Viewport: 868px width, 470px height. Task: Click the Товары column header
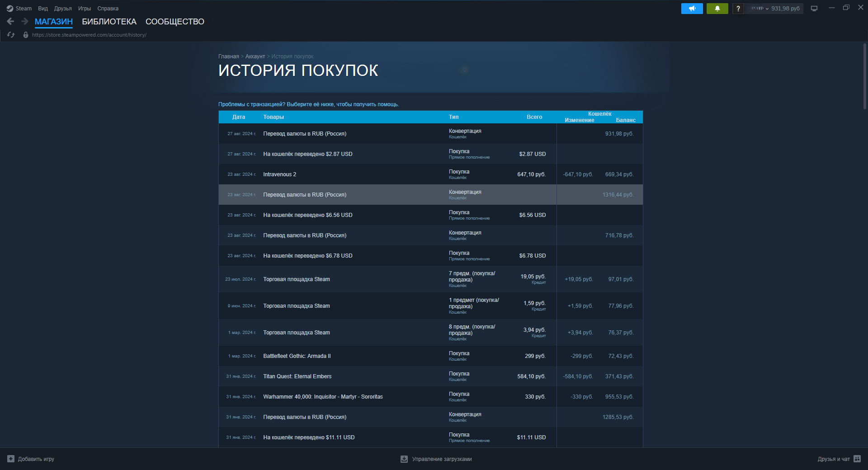[274, 117]
